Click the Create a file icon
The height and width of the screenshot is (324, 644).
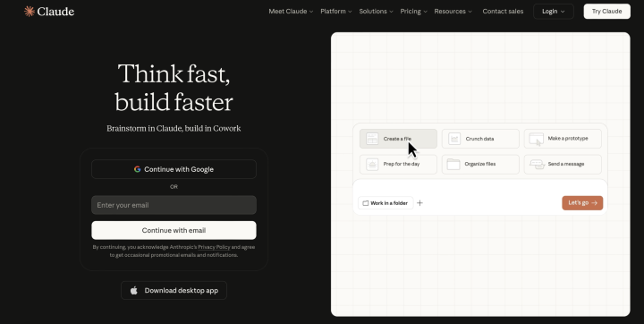tap(372, 139)
